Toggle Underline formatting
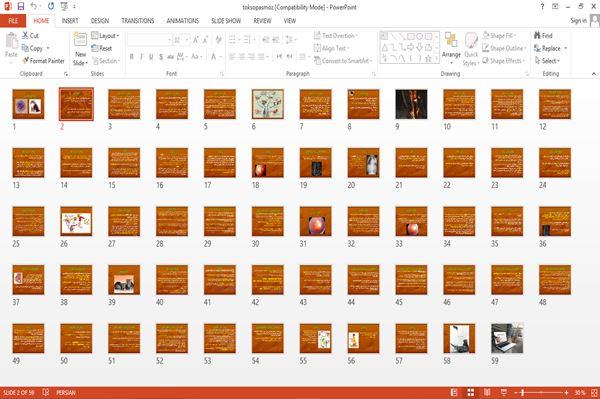The width and height of the screenshot is (600, 399). pos(151,57)
